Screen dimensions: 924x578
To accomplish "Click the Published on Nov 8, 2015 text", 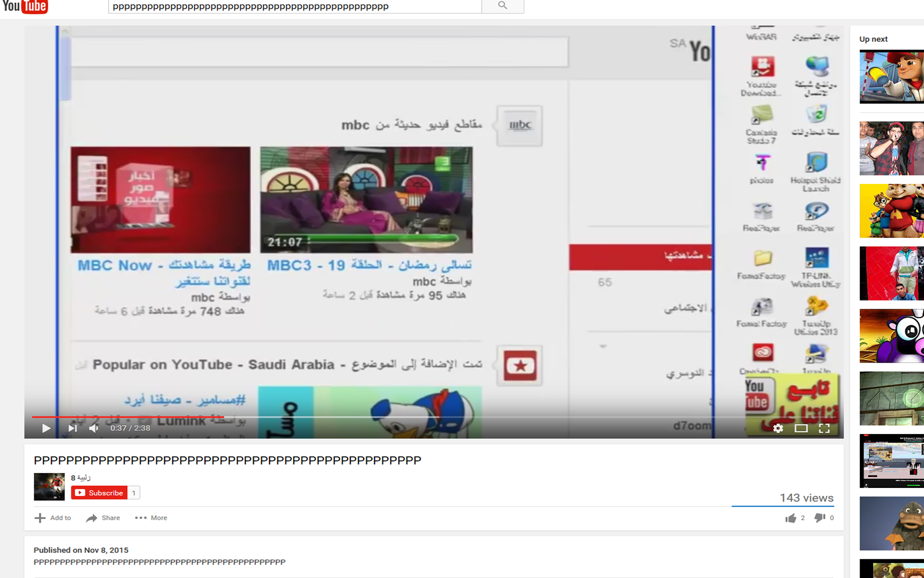I will (x=81, y=550).
